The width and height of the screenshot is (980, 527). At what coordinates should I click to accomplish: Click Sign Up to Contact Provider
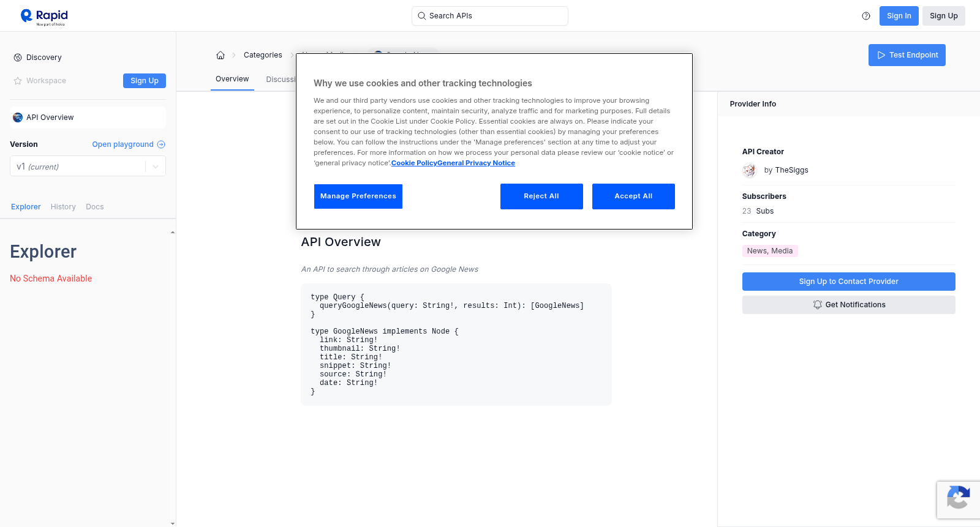[849, 282]
